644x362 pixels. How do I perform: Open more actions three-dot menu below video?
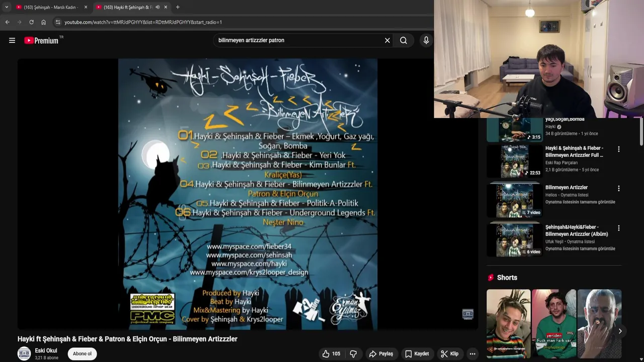(x=472, y=354)
